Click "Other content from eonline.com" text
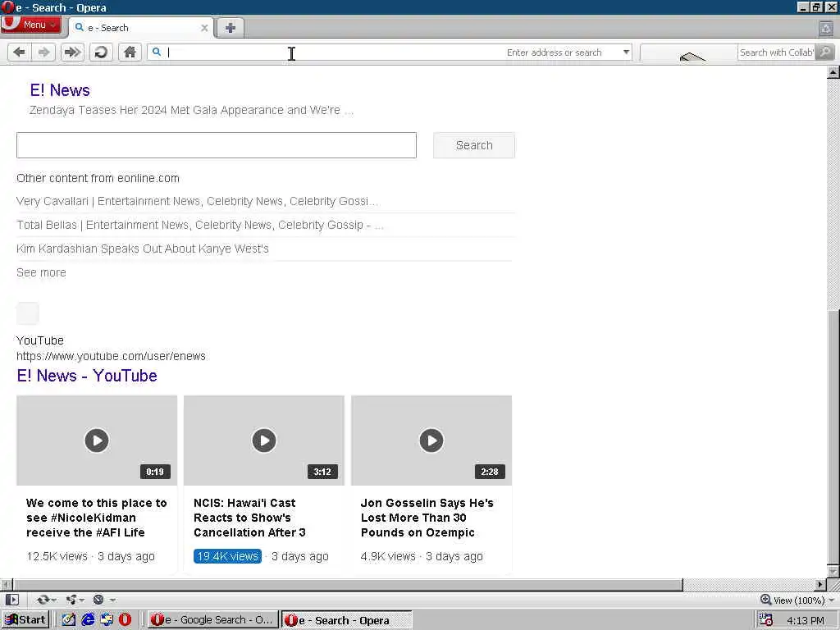This screenshot has width=840, height=630. click(x=98, y=178)
